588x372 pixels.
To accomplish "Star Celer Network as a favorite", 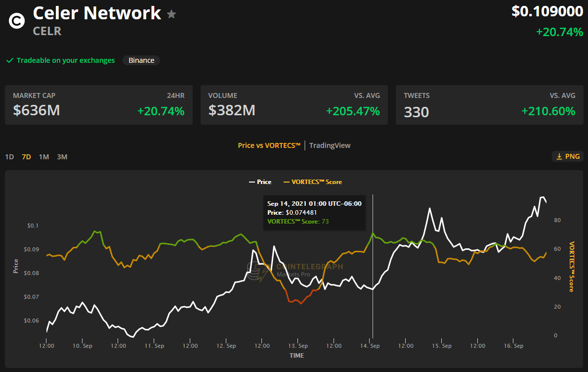I will [x=171, y=14].
